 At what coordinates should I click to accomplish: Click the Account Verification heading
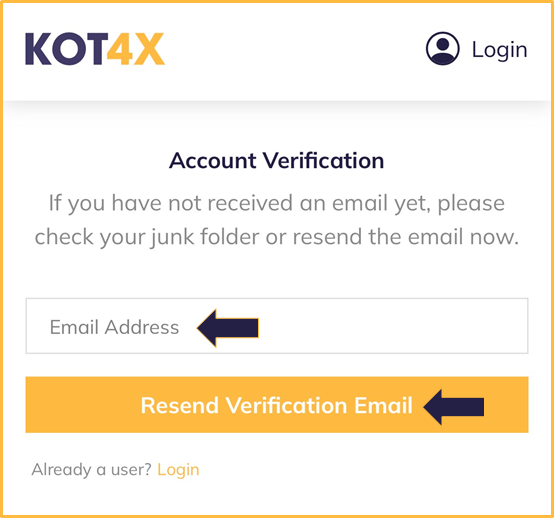(x=277, y=161)
